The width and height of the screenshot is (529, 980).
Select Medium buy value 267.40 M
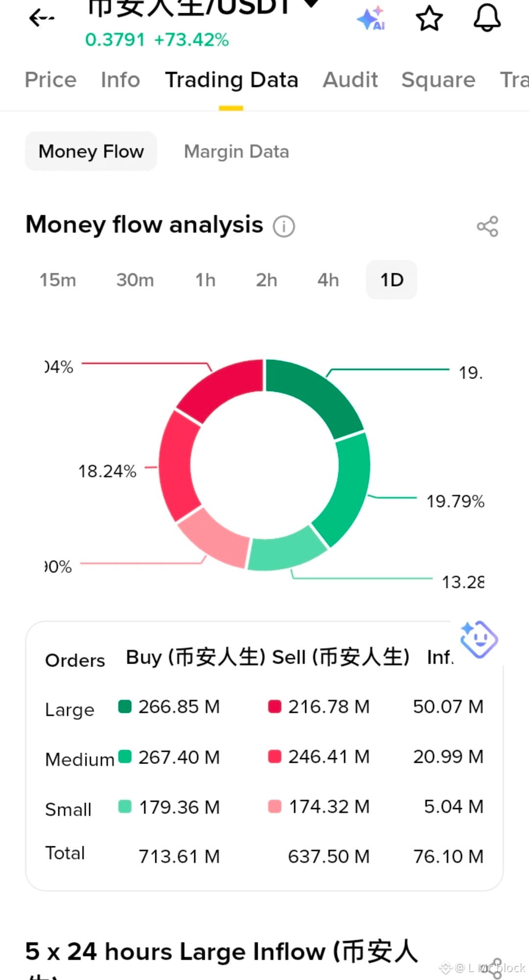[179, 757]
